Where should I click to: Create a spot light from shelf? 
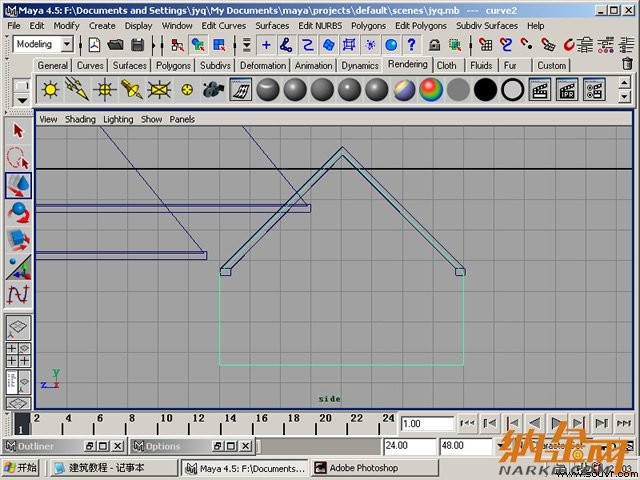(x=132, y=89)
